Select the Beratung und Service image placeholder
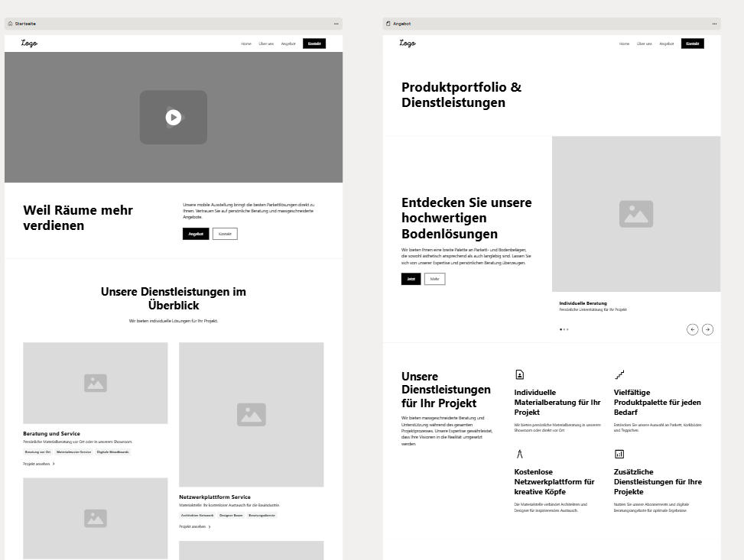744x560 pixels. pos(96,383)
